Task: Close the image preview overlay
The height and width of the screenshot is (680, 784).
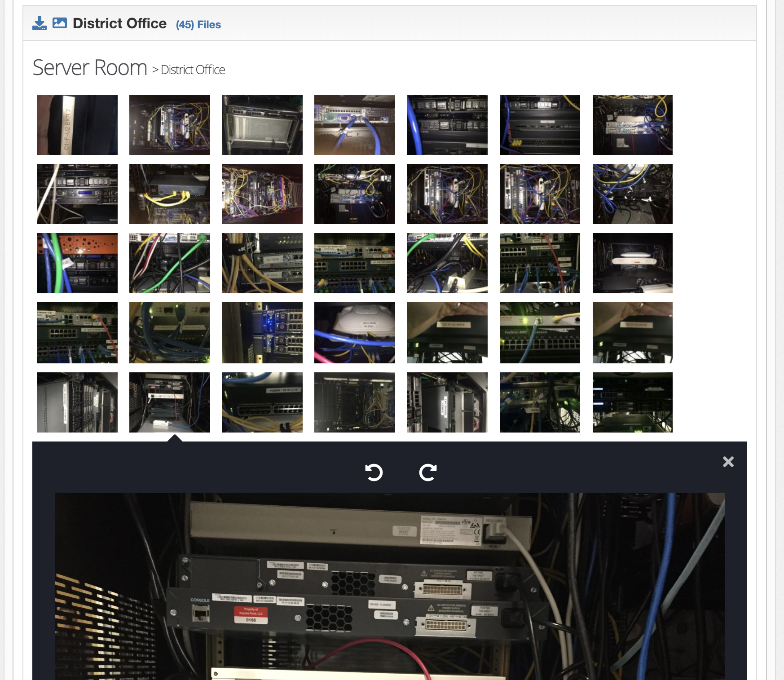Action: (x=728, y=462)
